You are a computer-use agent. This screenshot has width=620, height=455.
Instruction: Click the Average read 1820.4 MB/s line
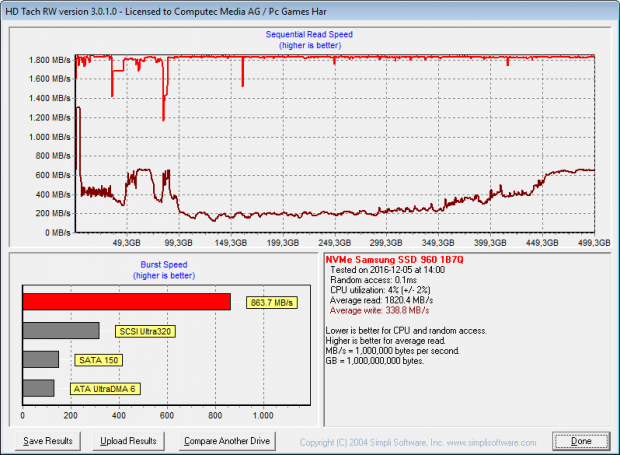(x=382, y=300)
